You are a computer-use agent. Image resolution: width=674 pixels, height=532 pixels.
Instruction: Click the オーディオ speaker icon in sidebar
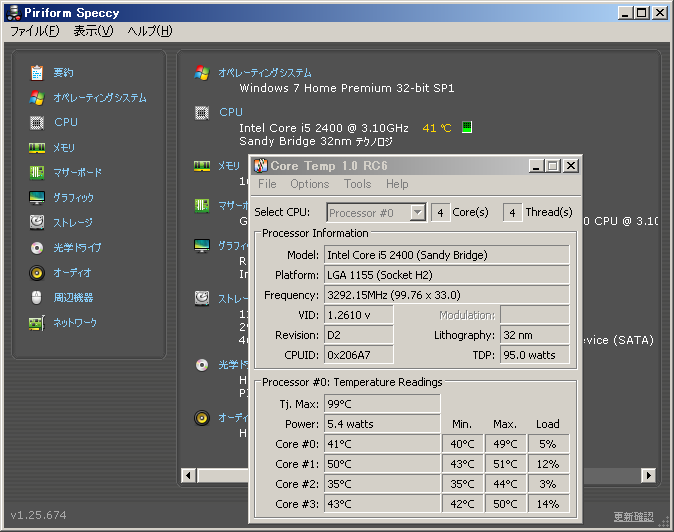37,273
